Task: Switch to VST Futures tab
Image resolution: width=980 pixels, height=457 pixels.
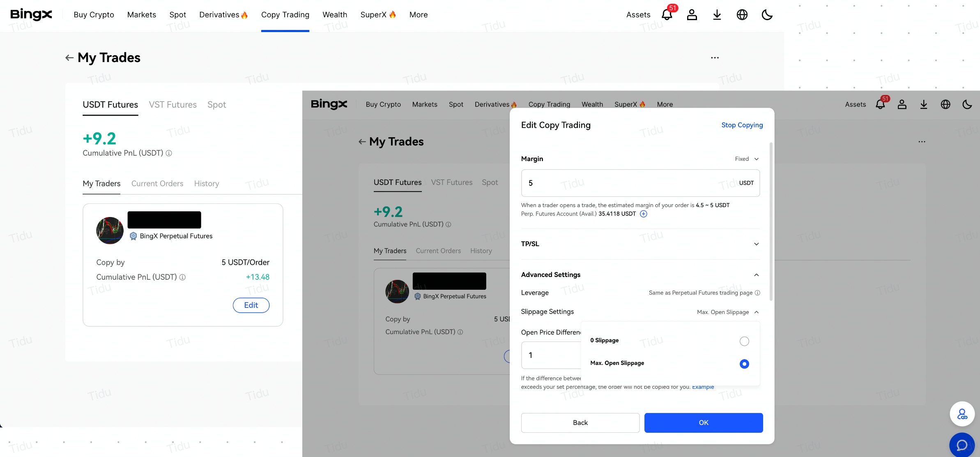Action: (x=173, y=105)
